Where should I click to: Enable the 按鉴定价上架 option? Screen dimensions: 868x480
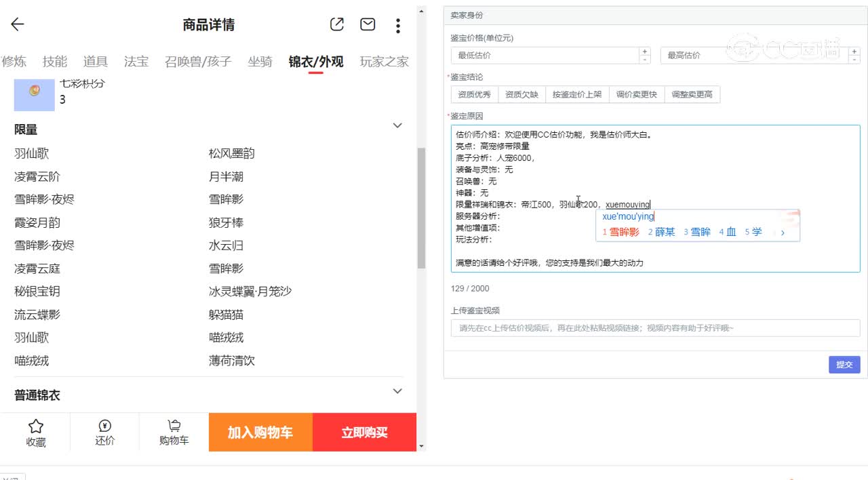tap(577, 94)
